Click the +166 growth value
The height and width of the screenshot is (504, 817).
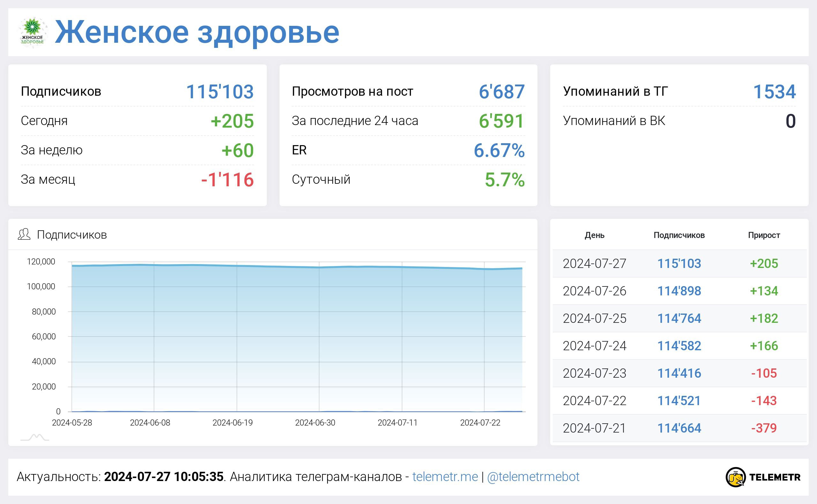click(x=764, y=346)
